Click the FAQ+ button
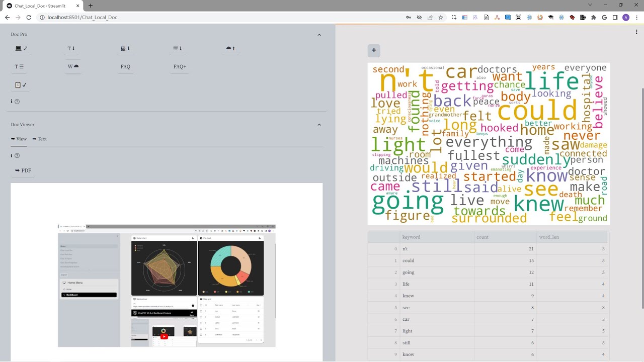This screenshot has width=644, height=362. [180, 67]
